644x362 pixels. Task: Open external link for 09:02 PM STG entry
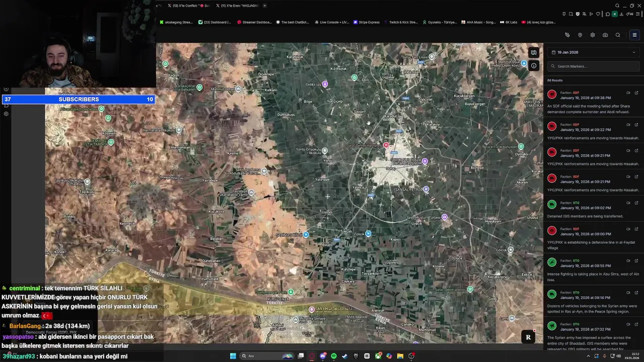[x=636, y=203]
